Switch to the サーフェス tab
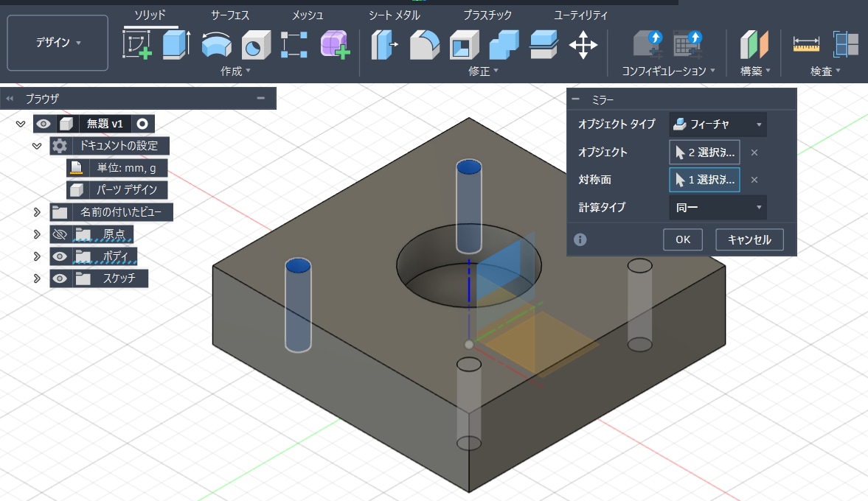 pyautogui.click(x=230, y=15)
